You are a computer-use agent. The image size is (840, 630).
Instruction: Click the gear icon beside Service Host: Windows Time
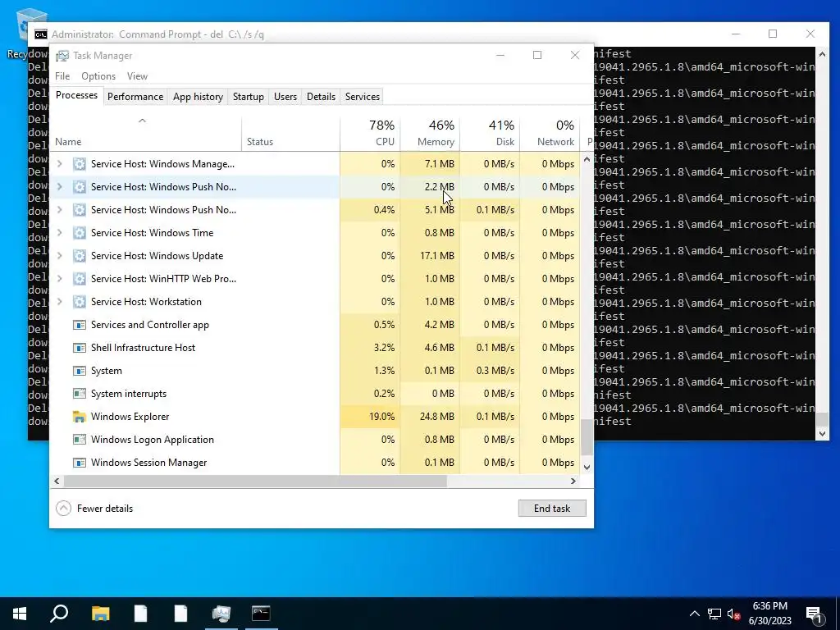(x=80, y=233)
